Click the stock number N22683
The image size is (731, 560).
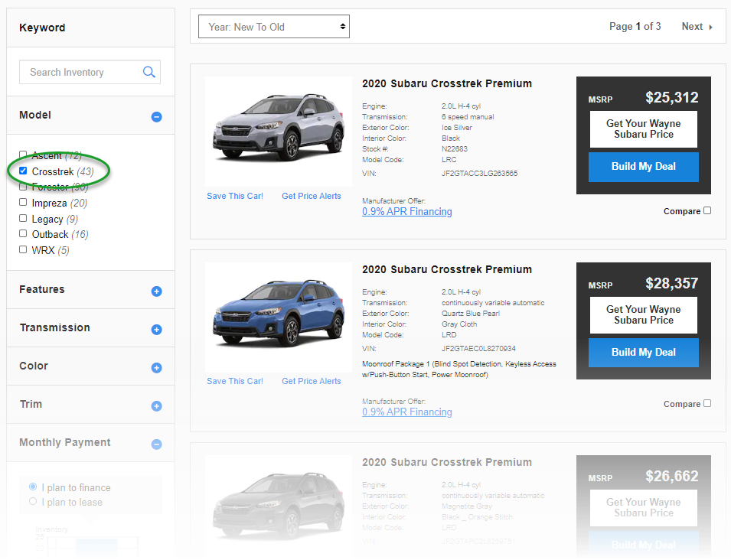[455, 149]
